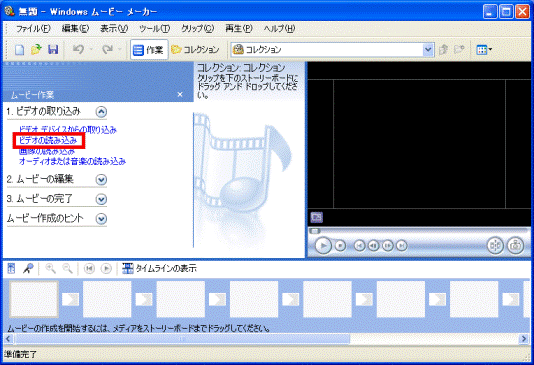Viewport: 534px width, 365px height.
Task: Click the up one level folder icon
Action: coord(443,50)
